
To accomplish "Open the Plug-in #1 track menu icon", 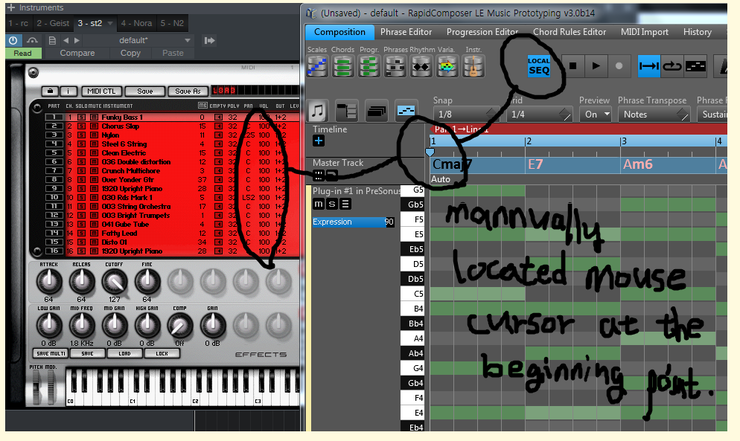I will click(x=345, y=204).
